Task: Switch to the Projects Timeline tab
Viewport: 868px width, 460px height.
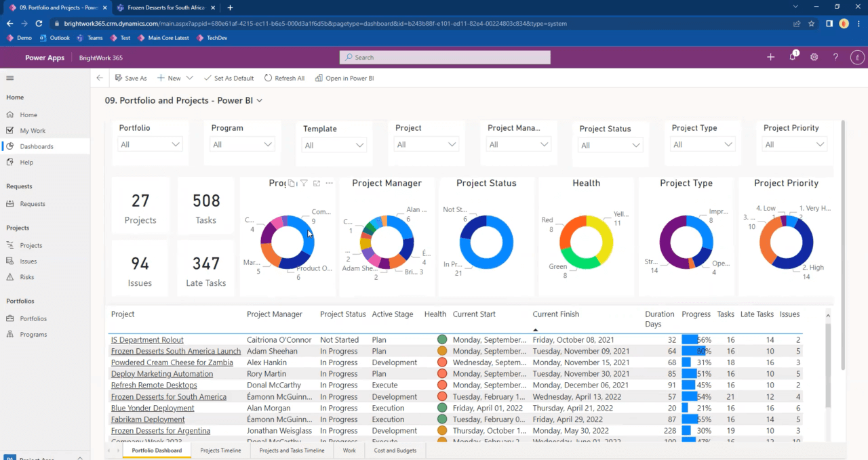Action: (221, 450)
